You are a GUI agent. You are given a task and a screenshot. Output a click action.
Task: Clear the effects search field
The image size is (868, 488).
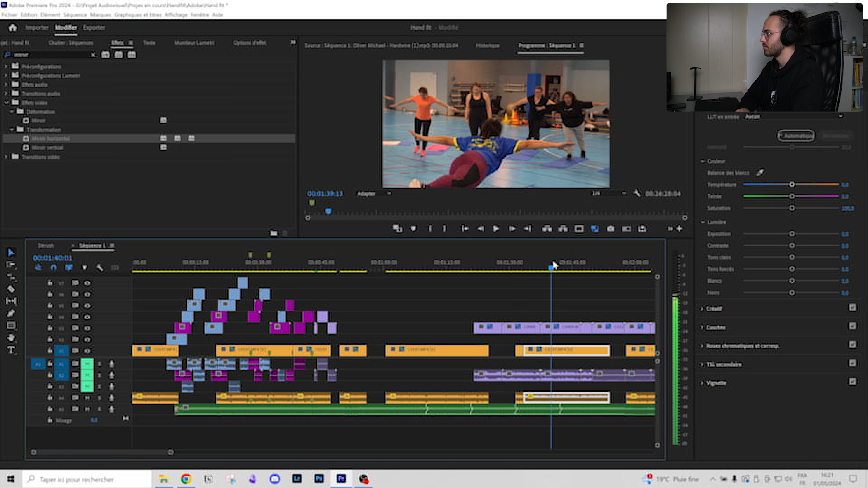[x=93, y=55]
